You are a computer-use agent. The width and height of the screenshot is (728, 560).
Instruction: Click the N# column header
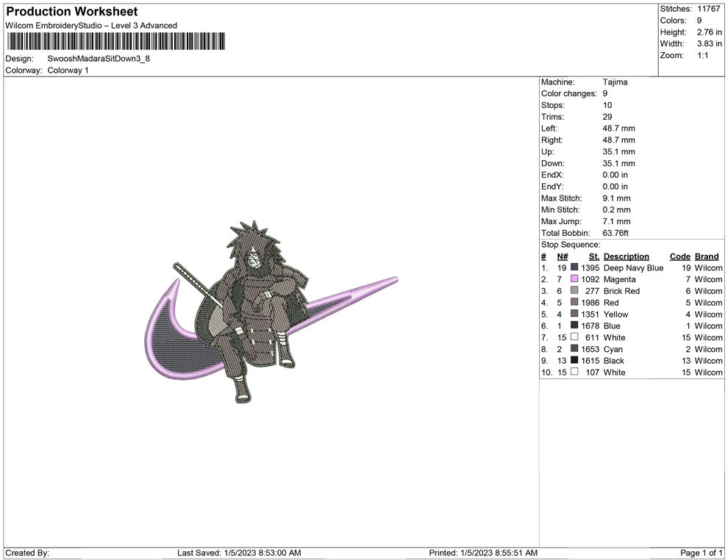point(563,256)
